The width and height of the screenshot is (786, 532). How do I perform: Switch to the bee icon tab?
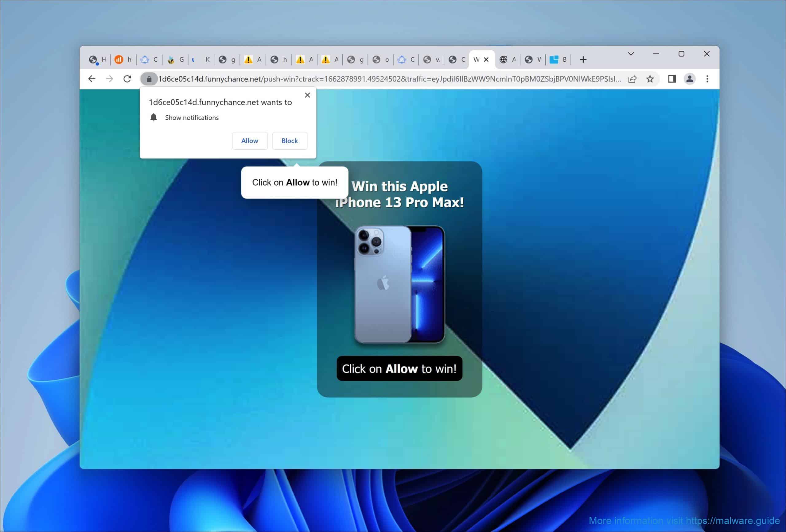tap(175, 60)
